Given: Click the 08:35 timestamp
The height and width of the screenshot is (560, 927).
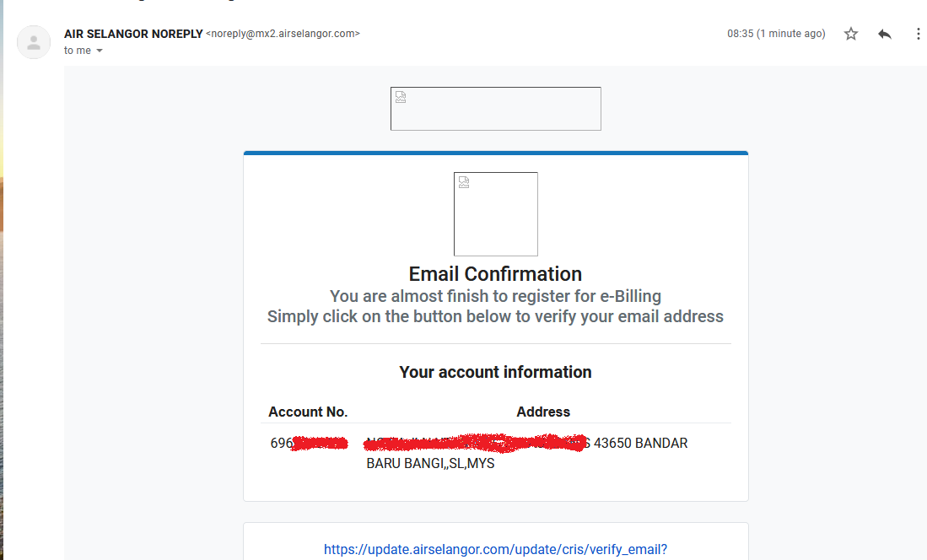Looking at the screenshot, I should click(x=776, y=34).
